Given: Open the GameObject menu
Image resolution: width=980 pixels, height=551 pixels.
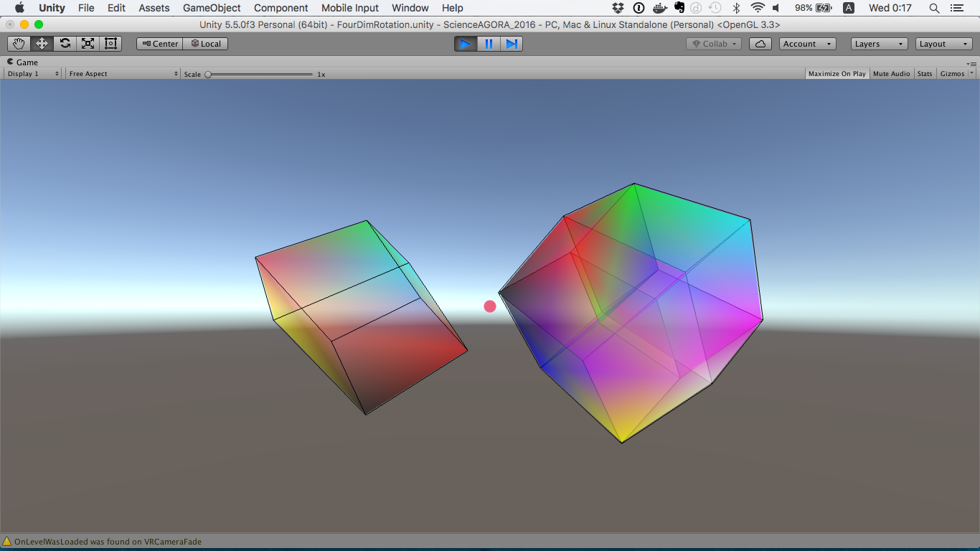Looking at the screenshot, I should [x=213, y=8].
